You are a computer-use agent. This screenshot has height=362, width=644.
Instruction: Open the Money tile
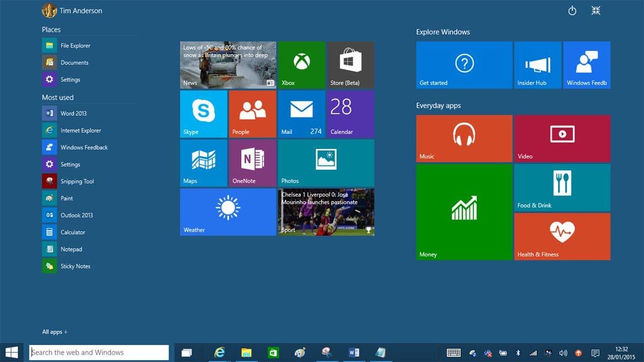[x=464, y=212]
